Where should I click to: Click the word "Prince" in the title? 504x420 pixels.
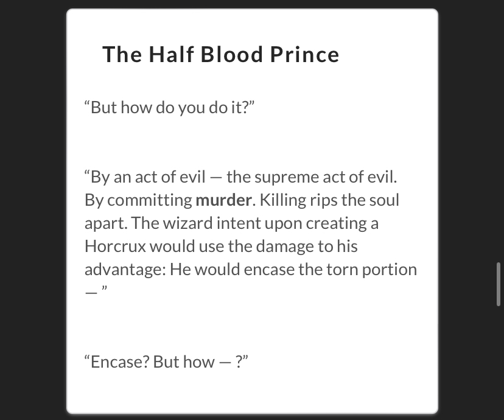tap(305, 54)
